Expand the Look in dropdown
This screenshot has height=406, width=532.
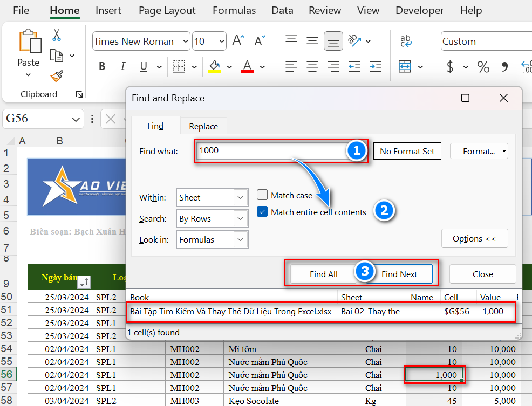pyautogui.click(x=241, y=239)
